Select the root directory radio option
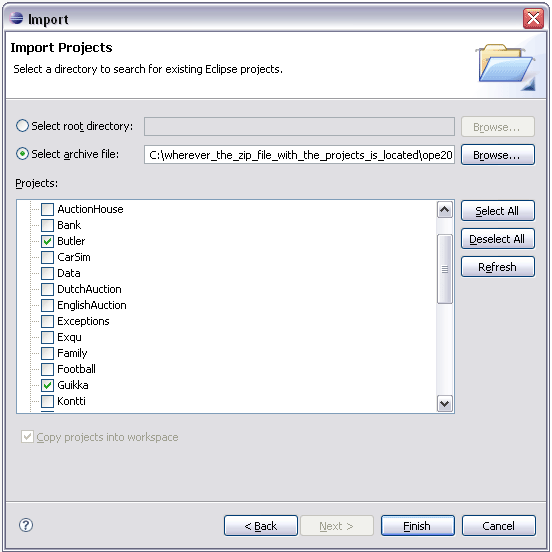The image size is (552, 552). pyautogui.click(x=22, y=126)
